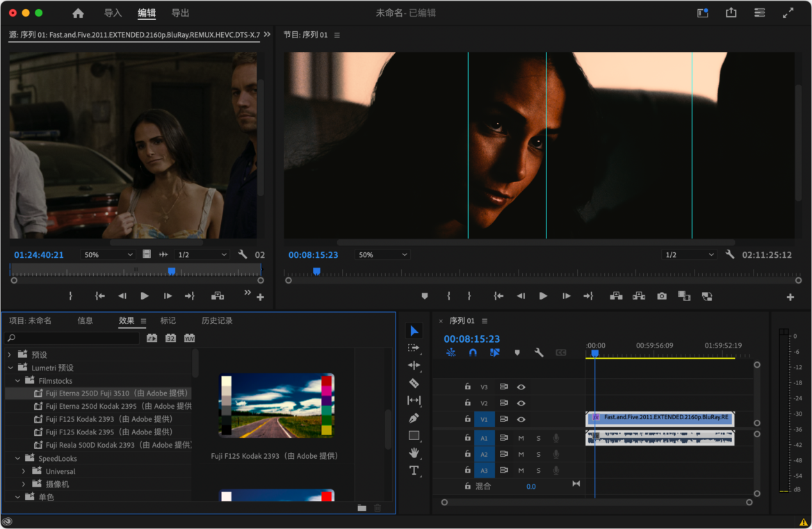Expand the 预设 folder
This screenshot has height=529, width=812.
(9, 355)
